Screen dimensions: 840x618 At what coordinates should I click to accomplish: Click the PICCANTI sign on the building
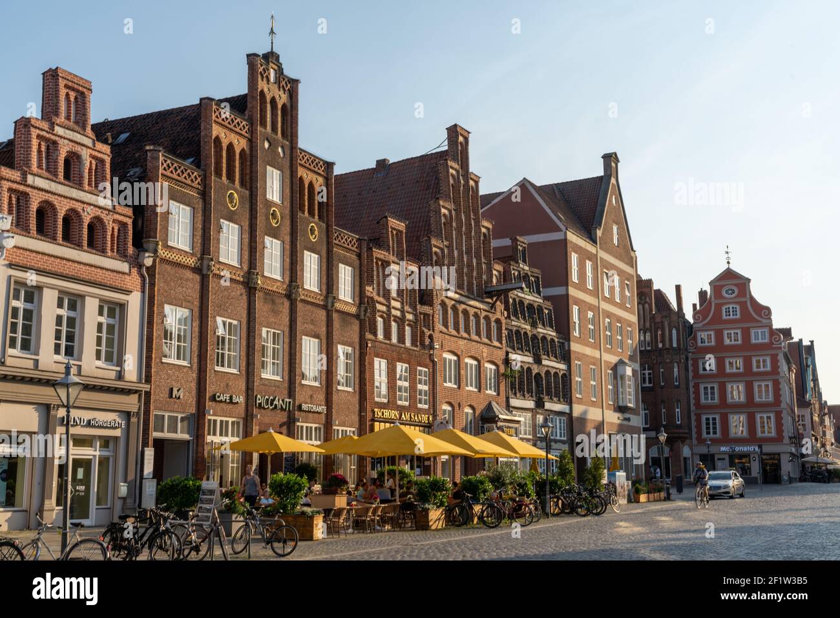275,401
